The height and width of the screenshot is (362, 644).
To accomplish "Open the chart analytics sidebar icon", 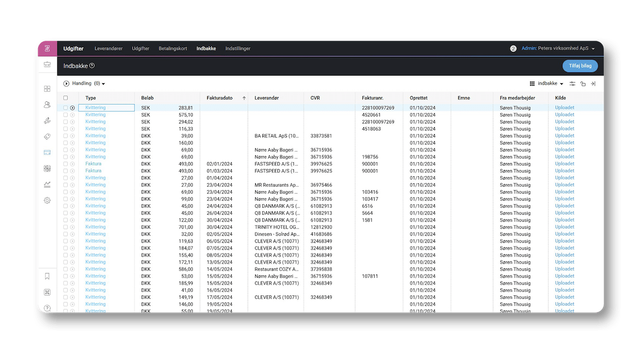I will [x=47, y=184].
